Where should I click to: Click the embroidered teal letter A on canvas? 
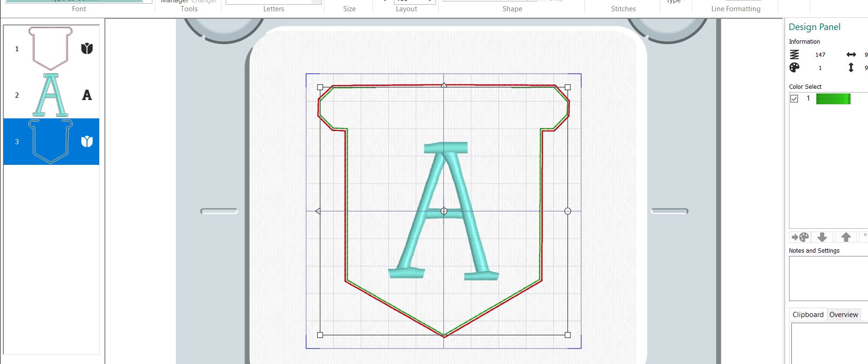(443, 211)
